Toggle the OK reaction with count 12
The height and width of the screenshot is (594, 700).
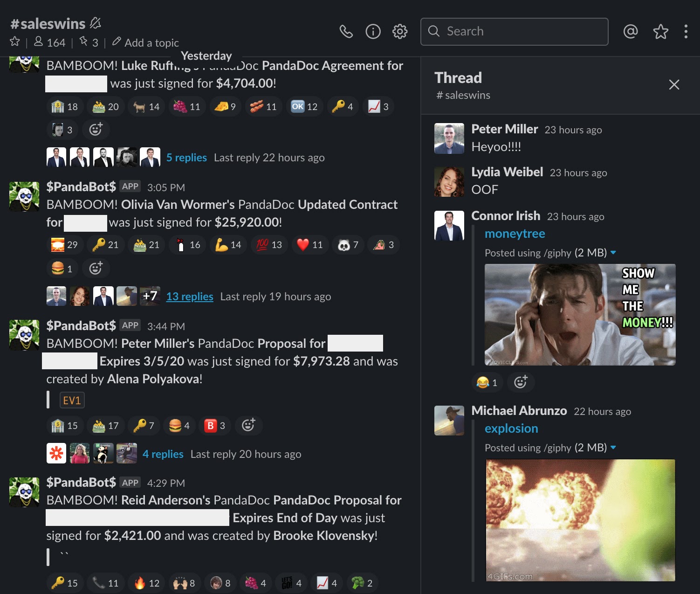coord(304,106)
